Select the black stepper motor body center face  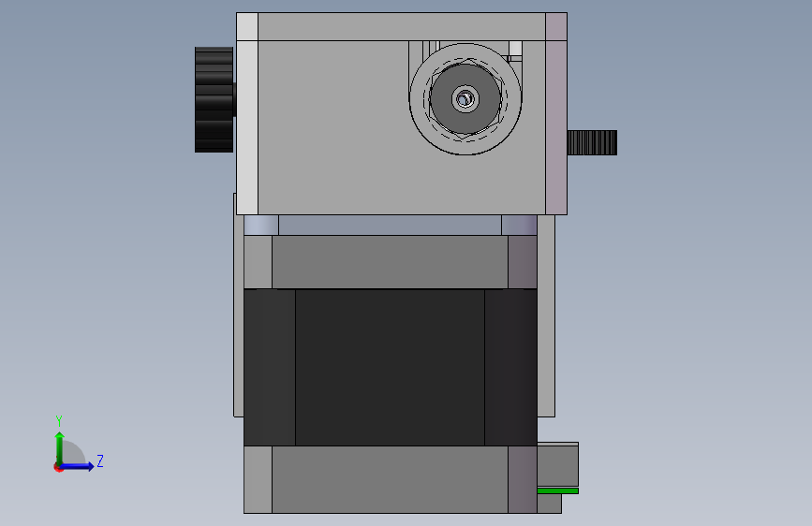pyautogui.click(x=390, y=367)
